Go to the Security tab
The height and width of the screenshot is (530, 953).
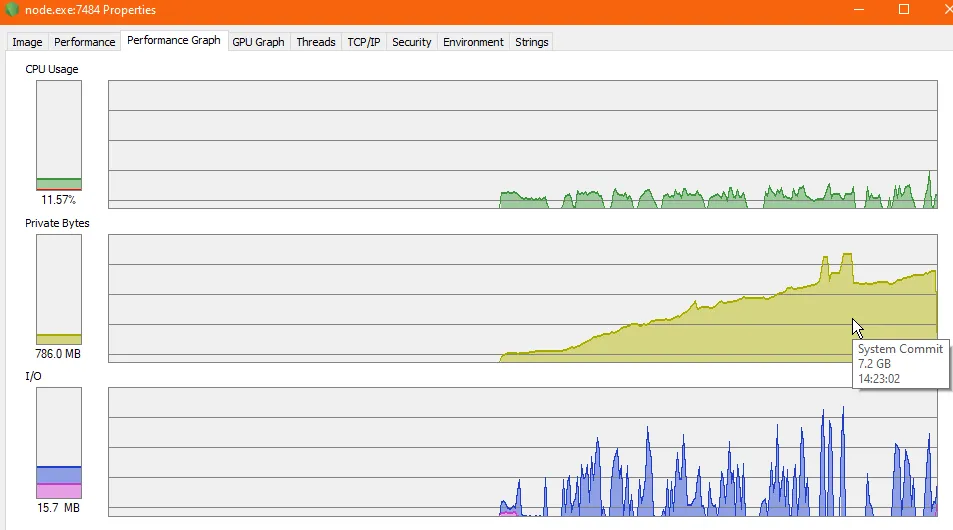click(x=411, y=42)
